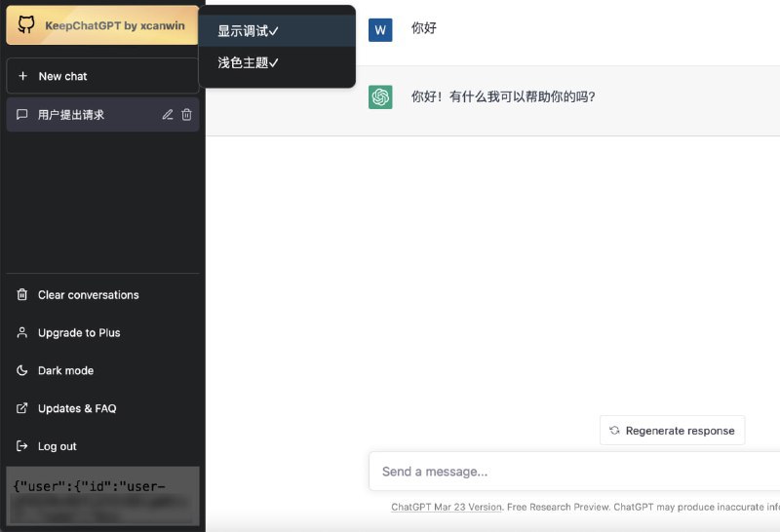Select Clear conversations in the sidebar
The image size is (780, 532).
(x=88, y=295)
